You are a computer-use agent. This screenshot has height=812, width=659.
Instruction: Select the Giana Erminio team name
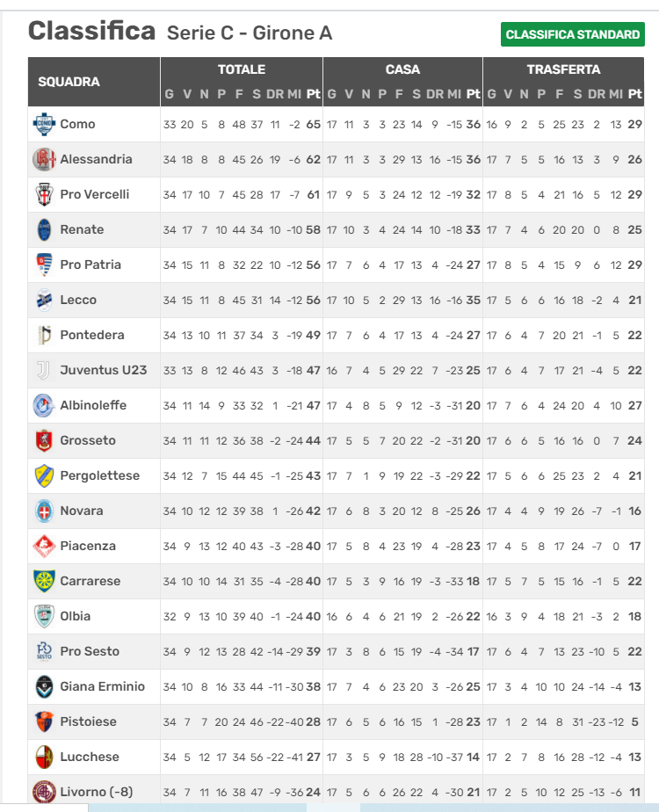[x=103, y=686]
